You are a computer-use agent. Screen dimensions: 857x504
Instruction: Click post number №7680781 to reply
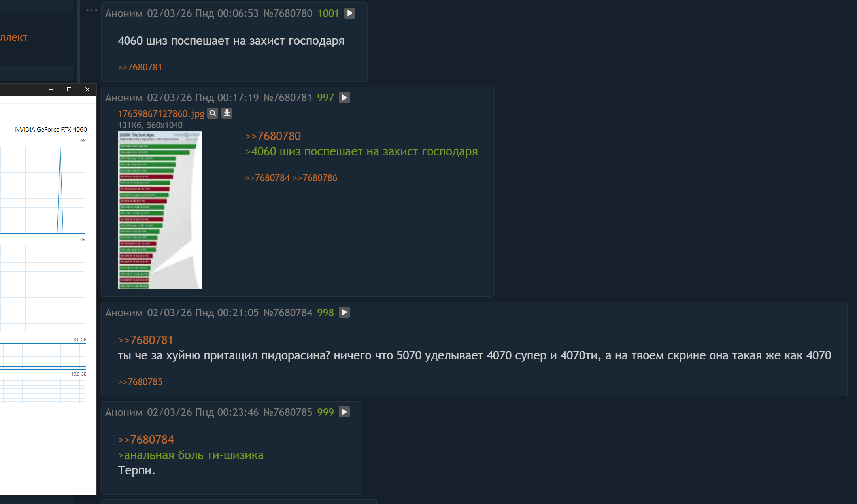point(288,98)
